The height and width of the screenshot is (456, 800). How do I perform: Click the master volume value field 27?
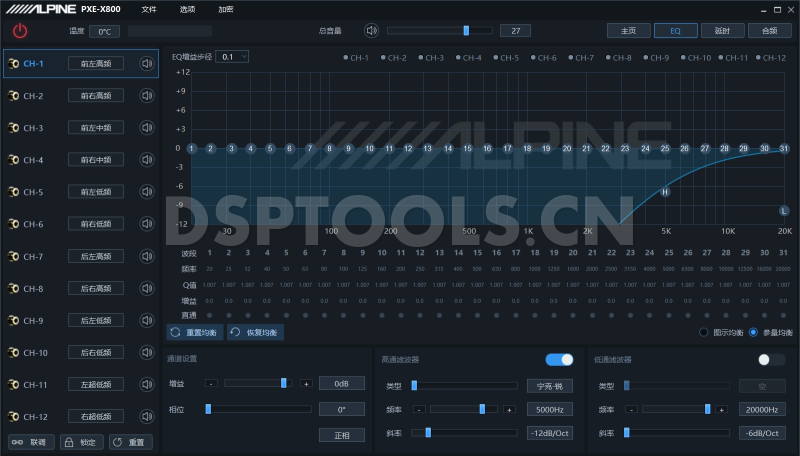515,31
